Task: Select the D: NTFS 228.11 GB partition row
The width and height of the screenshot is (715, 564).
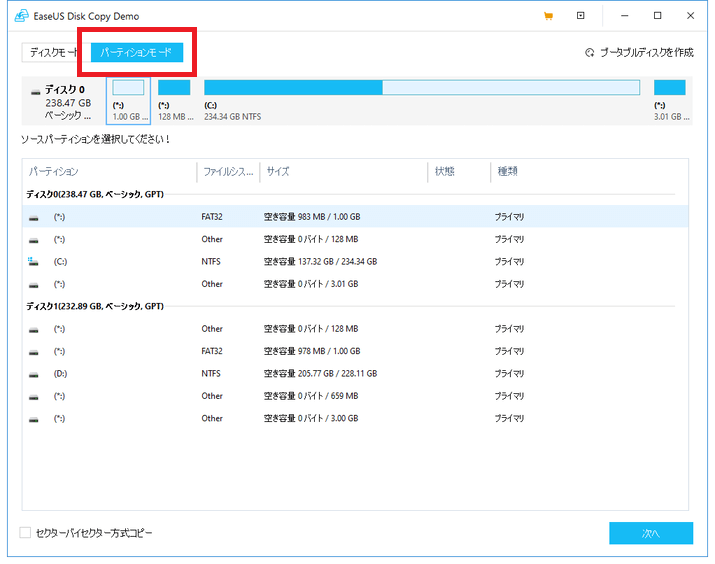Action: coord(350,374)
